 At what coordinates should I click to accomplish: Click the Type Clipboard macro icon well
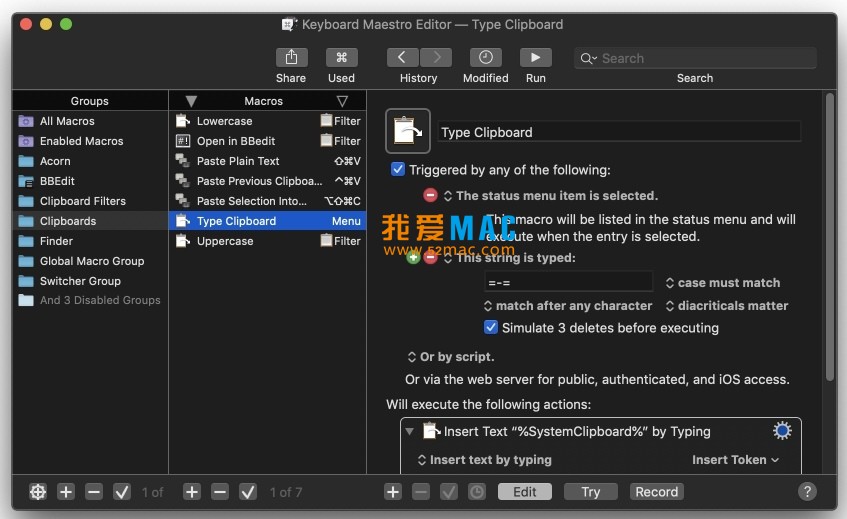[408, 131]
